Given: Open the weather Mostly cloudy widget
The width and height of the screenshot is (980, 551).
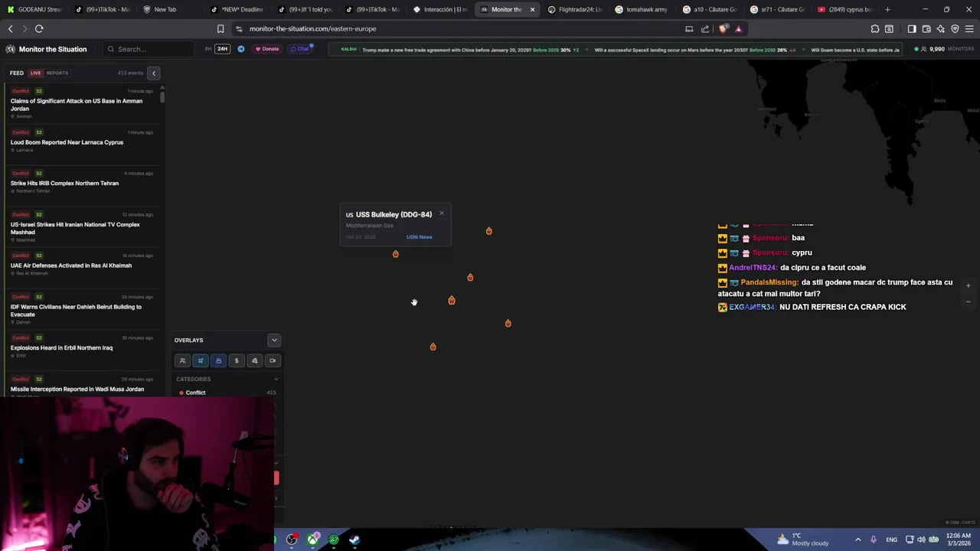Looking at the screenshot, I should (802, 540).
